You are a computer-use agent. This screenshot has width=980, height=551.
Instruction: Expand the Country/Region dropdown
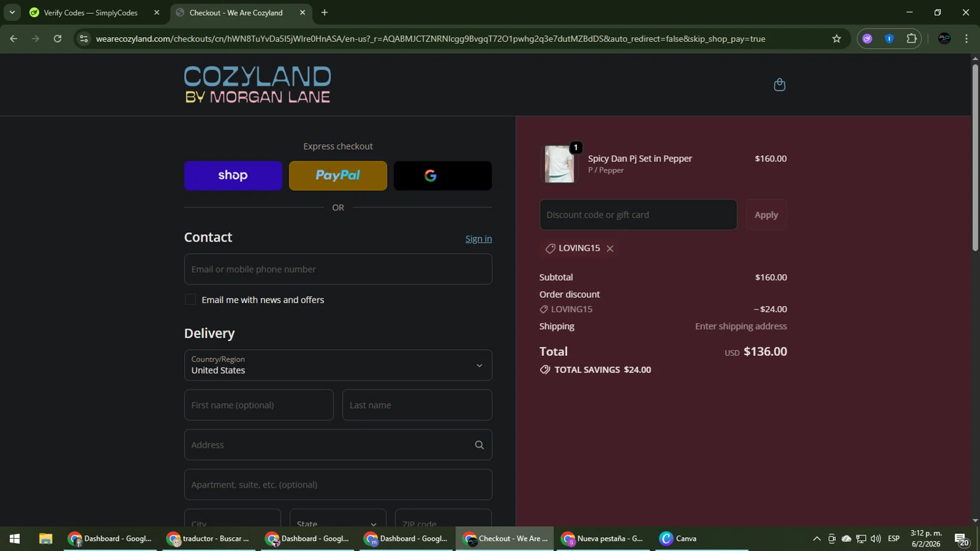(x=338, y=365)
